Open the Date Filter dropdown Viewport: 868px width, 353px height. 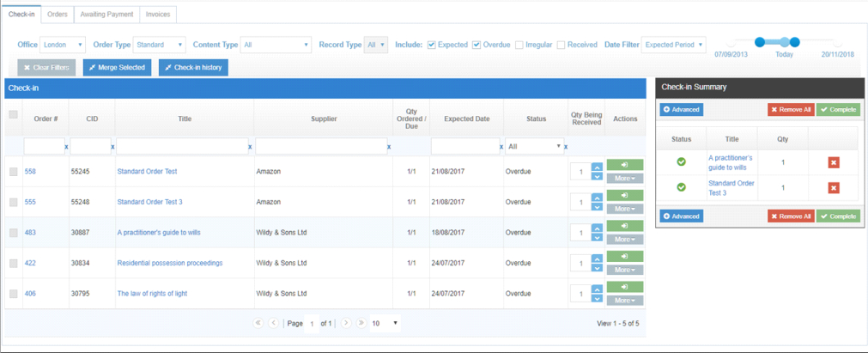coord(674,45)
